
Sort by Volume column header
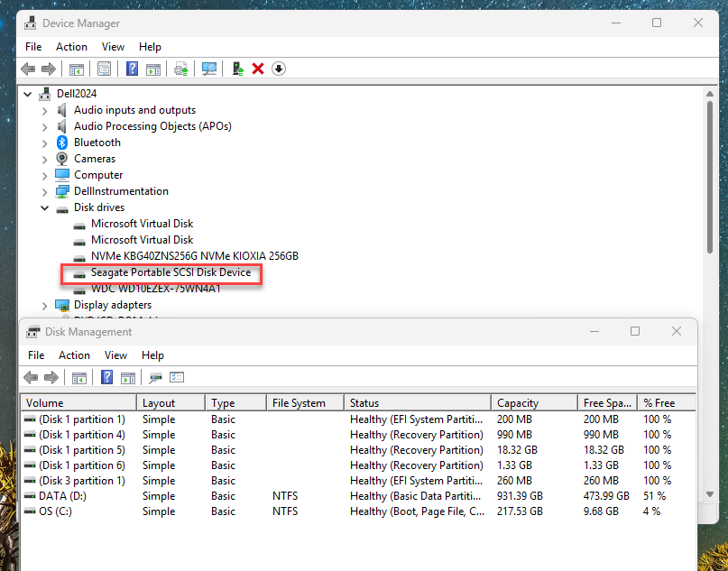pos(78,402)
